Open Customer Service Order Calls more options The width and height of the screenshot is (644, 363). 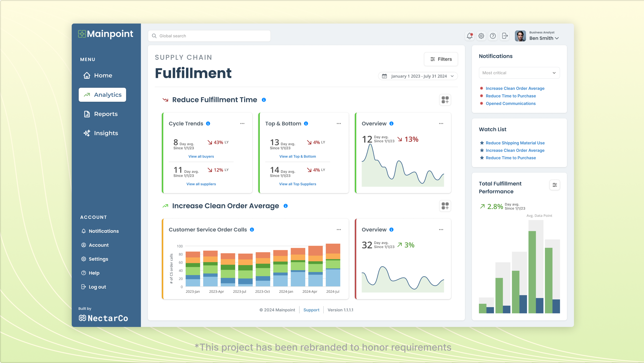click(x=339, y=230)
